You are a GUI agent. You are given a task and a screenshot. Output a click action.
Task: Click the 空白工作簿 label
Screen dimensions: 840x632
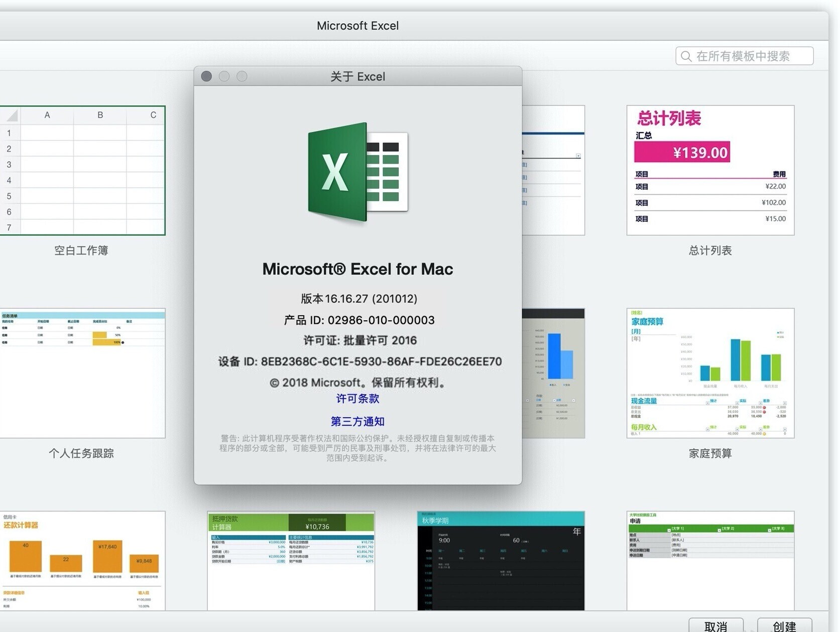(x=81, y=250)
